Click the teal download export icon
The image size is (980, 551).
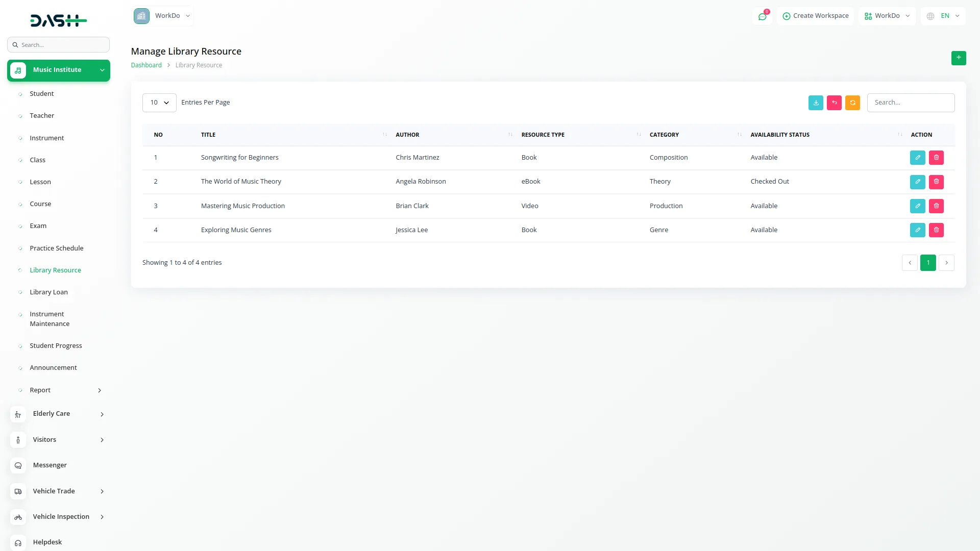click(x=816, y=103)
